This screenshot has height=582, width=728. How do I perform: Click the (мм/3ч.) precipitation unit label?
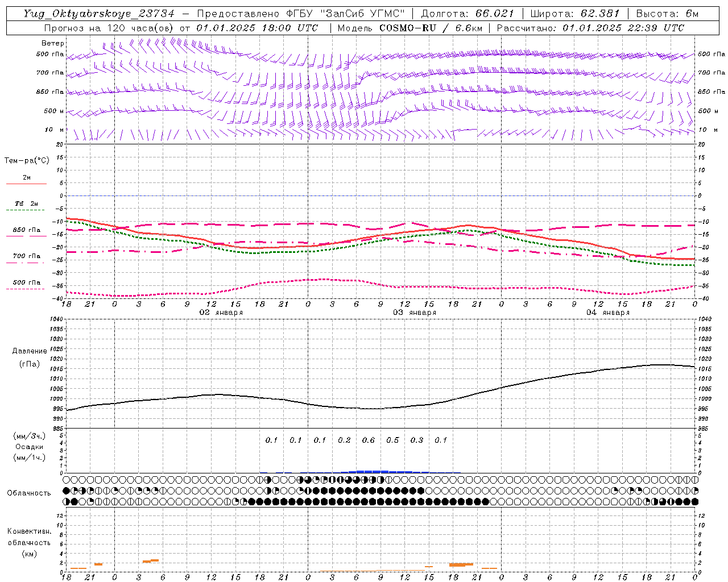[29, 436]
